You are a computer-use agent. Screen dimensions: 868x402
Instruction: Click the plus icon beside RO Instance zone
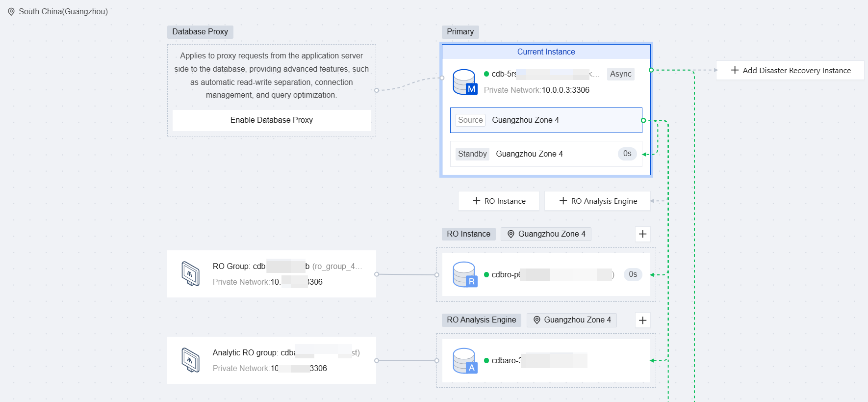tap(642, 234)
